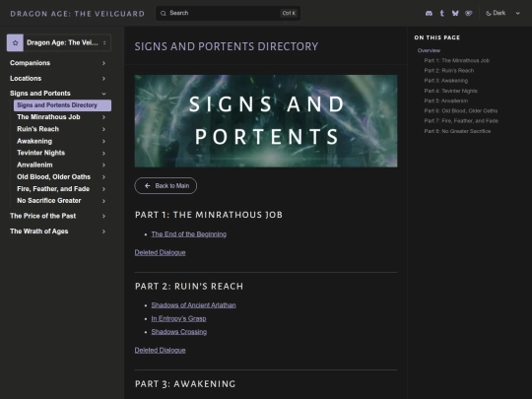Image resolution: width=532 pixels, height=399 pixels.
Task: Open In Entropy's Grasp link
Action: tap(178, 318)
